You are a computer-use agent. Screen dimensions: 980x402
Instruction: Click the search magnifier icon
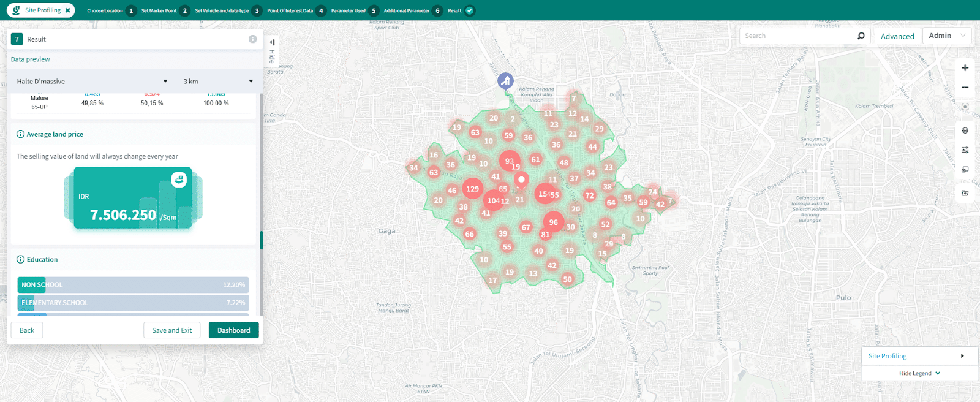[861, 36]
